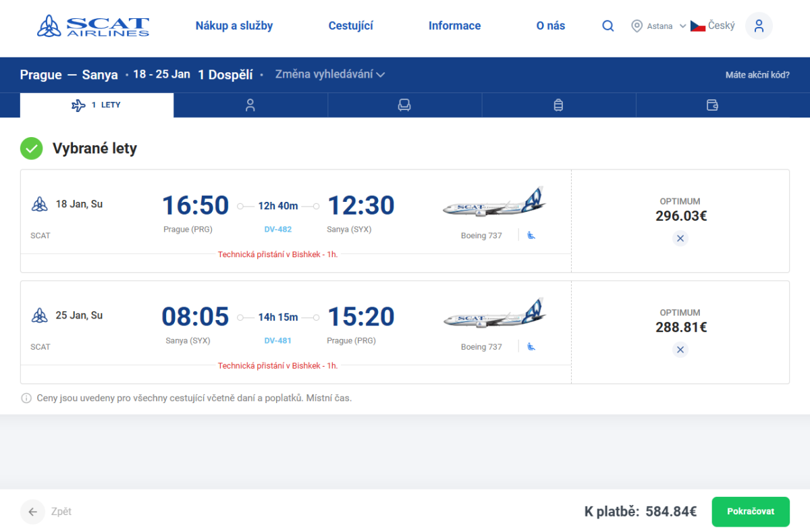Open the search magnifier icon

click(x=608, y=26)
